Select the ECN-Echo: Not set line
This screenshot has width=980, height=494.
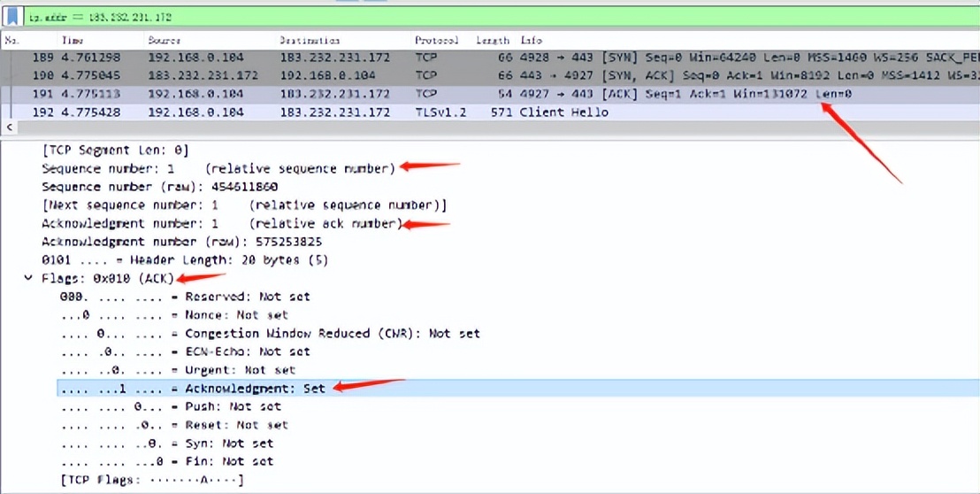(185, 352)
